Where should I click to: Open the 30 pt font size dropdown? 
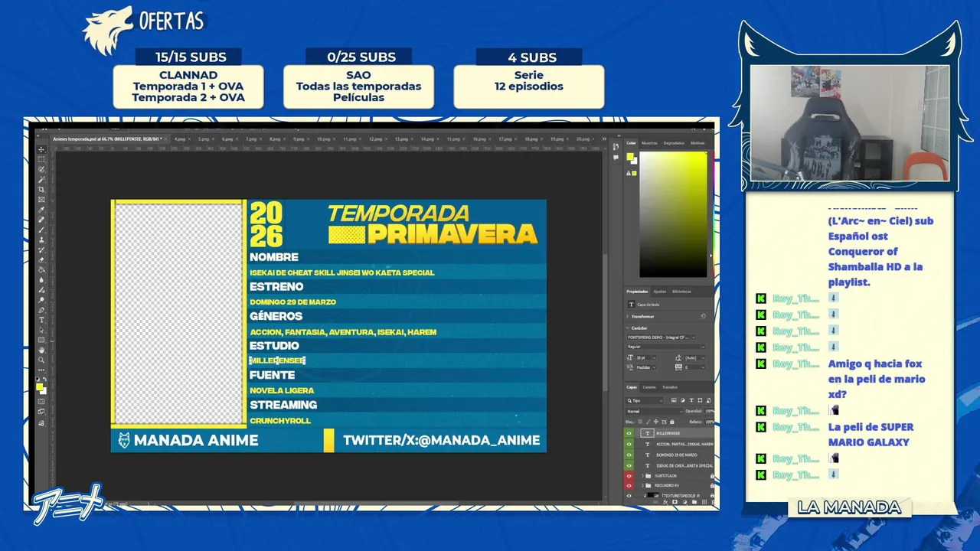click(x=646, y=357)
